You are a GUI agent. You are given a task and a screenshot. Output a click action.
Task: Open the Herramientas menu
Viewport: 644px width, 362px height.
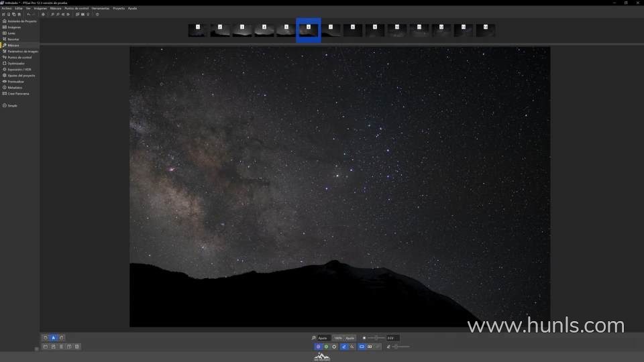coord(101,8)
